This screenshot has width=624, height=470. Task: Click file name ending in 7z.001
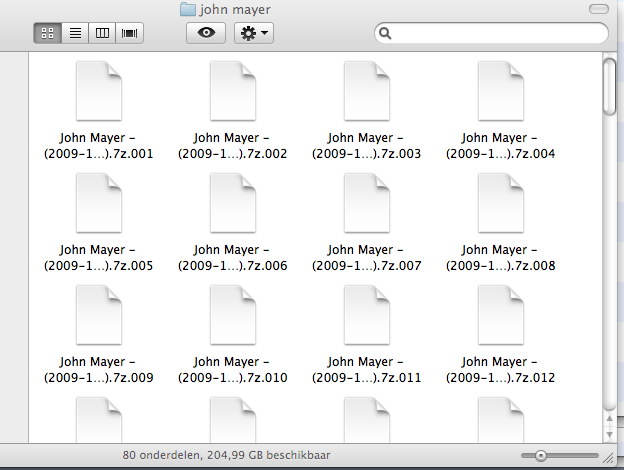point(99,146)
